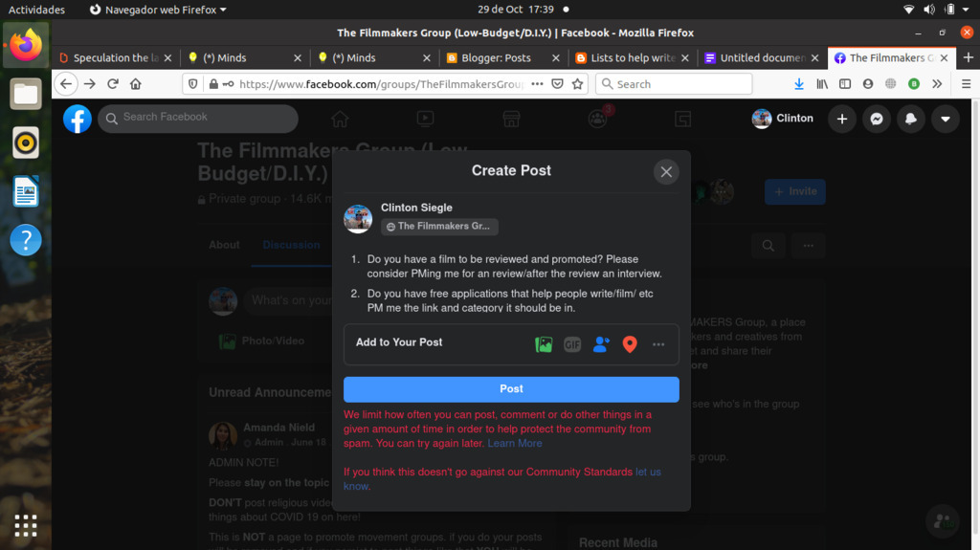Switch to the Untitled document tab
Viewport: 980px width, 550px height.
pyautogui.click(x=762, y=58)
